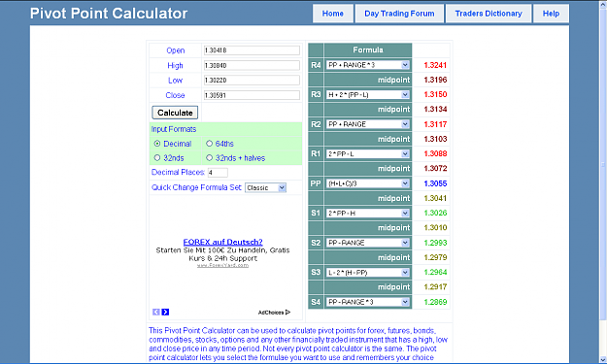Click the Calculate button
607x364 pixels.
(175, 113)
